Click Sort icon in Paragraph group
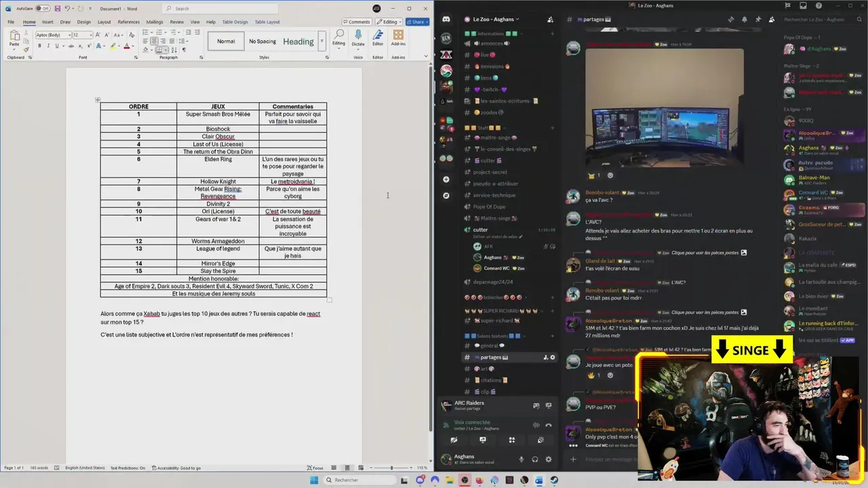 176,50
